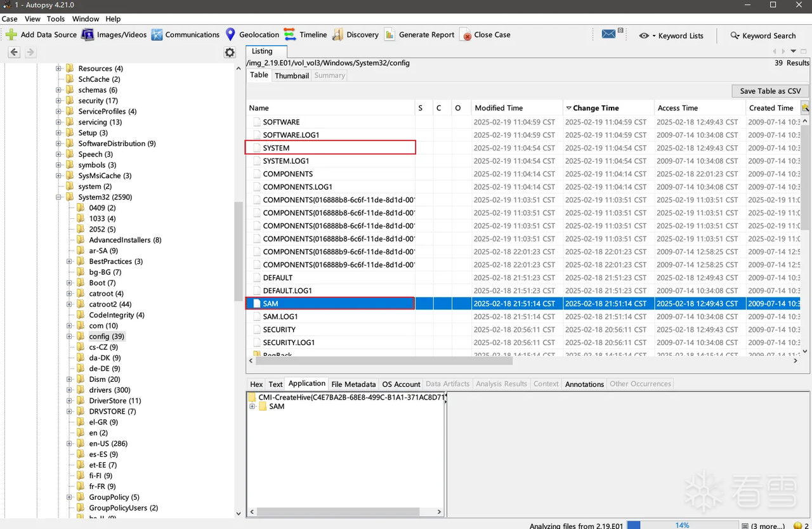
Task: Switch to the Text content tab
Action: pyautogui.click(x=275, y=384)
